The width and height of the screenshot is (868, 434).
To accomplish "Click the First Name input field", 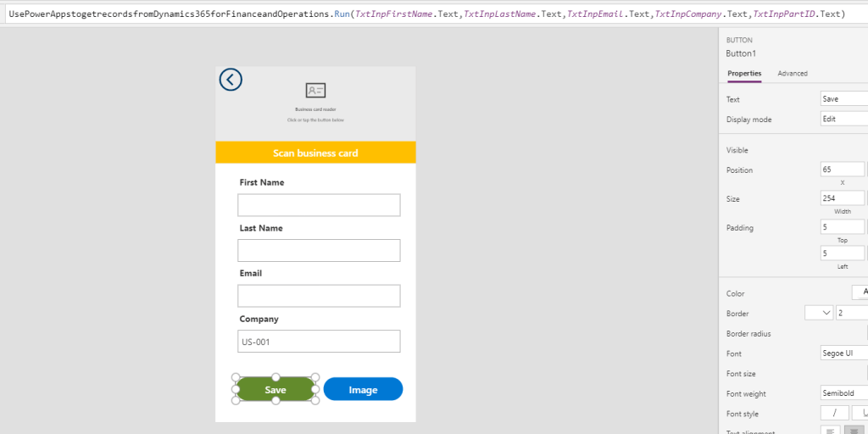I will [x=319, y=205].
